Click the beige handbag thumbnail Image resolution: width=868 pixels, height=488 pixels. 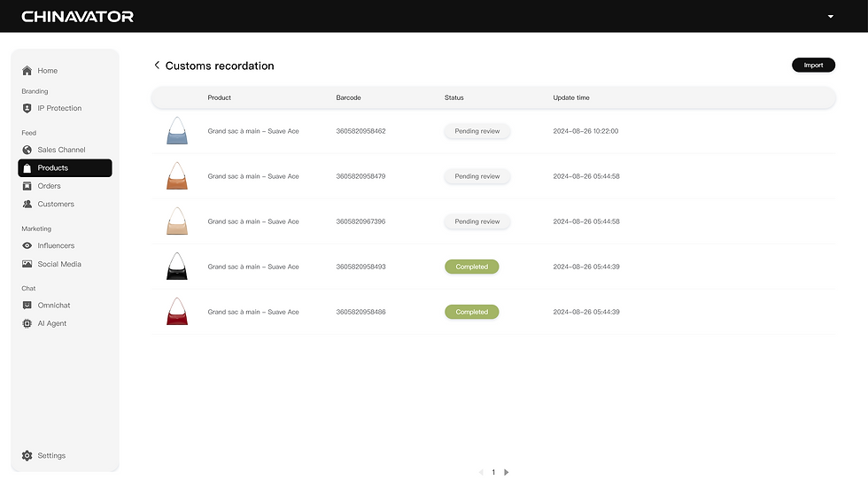coord(177,221)
